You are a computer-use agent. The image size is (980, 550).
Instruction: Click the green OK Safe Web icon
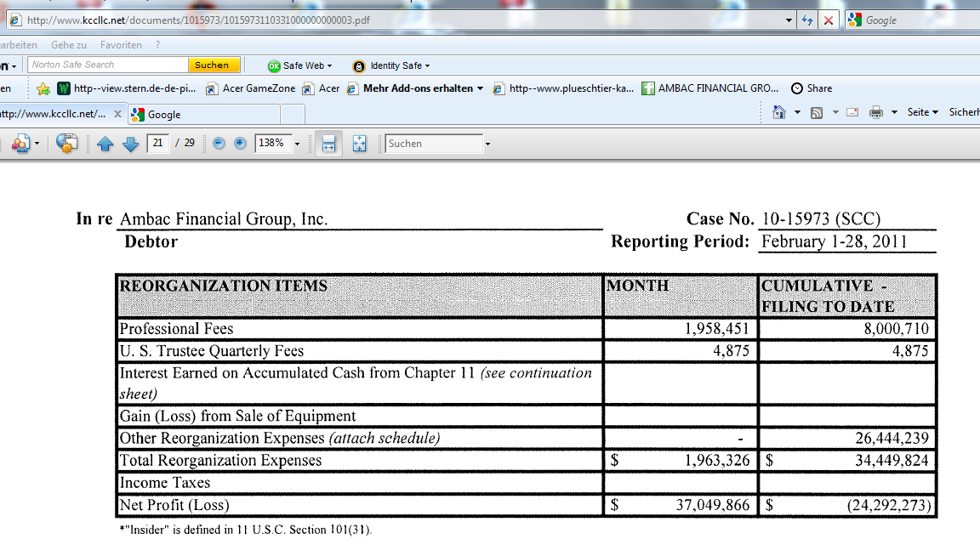[274, 65]
